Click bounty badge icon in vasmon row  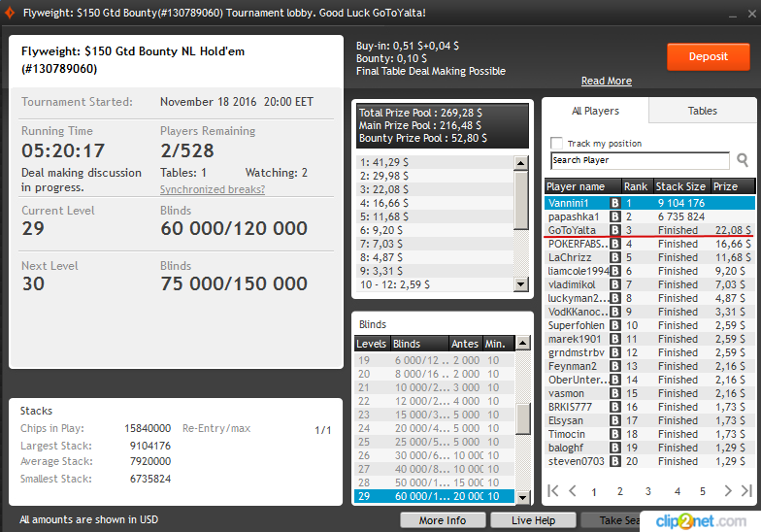(x=615, y=393)
